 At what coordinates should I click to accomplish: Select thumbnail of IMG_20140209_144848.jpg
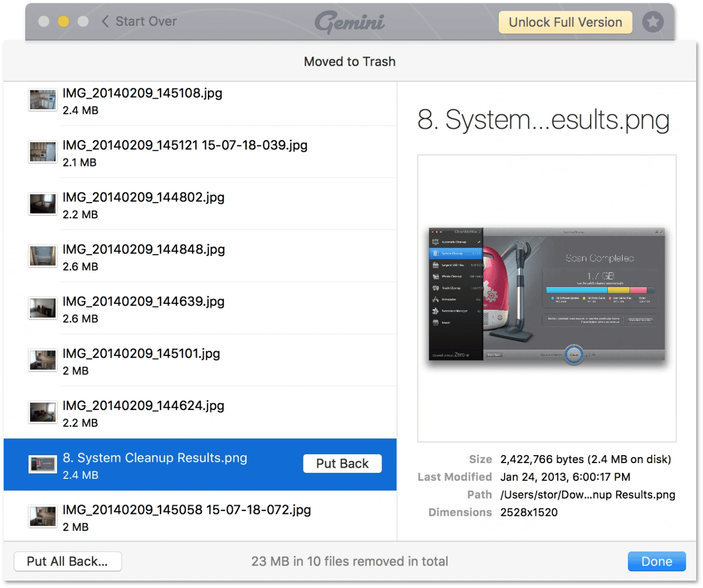[43, 256]
